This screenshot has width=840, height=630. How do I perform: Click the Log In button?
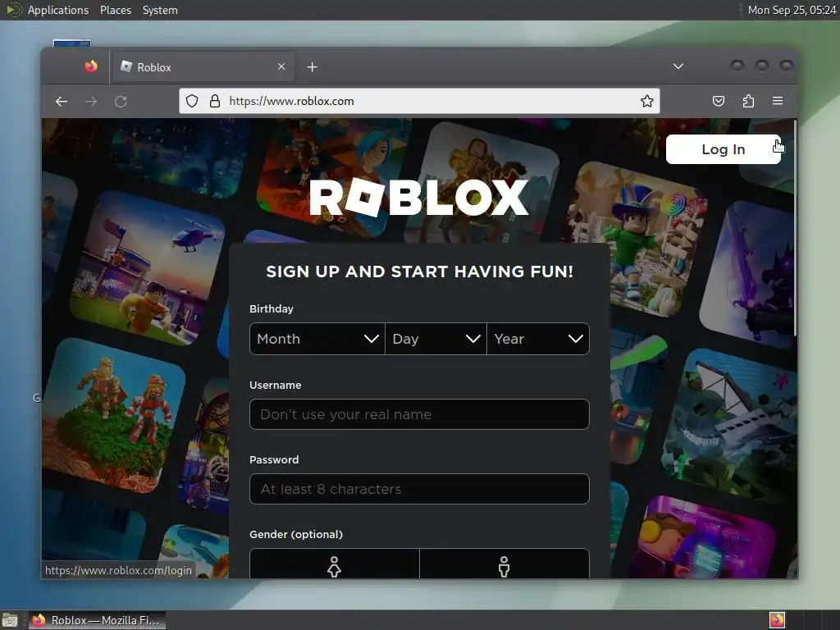(724, 149)
